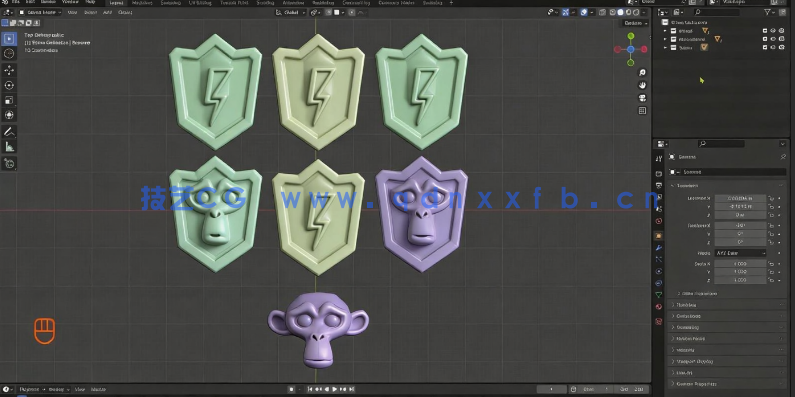Click the green Y axis gizmo ball
Screen dimensions: 795x397
tap(631, 36)
